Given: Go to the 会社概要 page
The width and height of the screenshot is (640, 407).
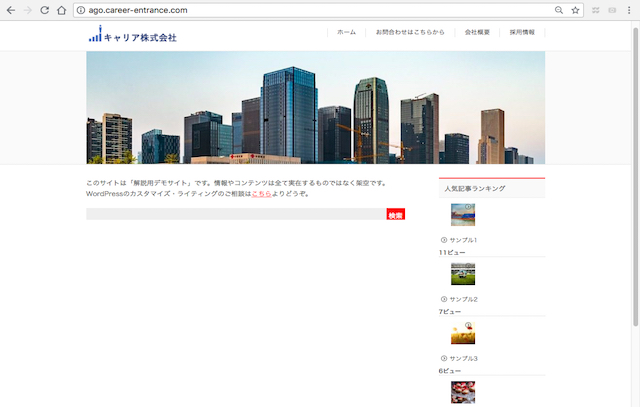Looking at the screenshot, I should tap(477, 32).
